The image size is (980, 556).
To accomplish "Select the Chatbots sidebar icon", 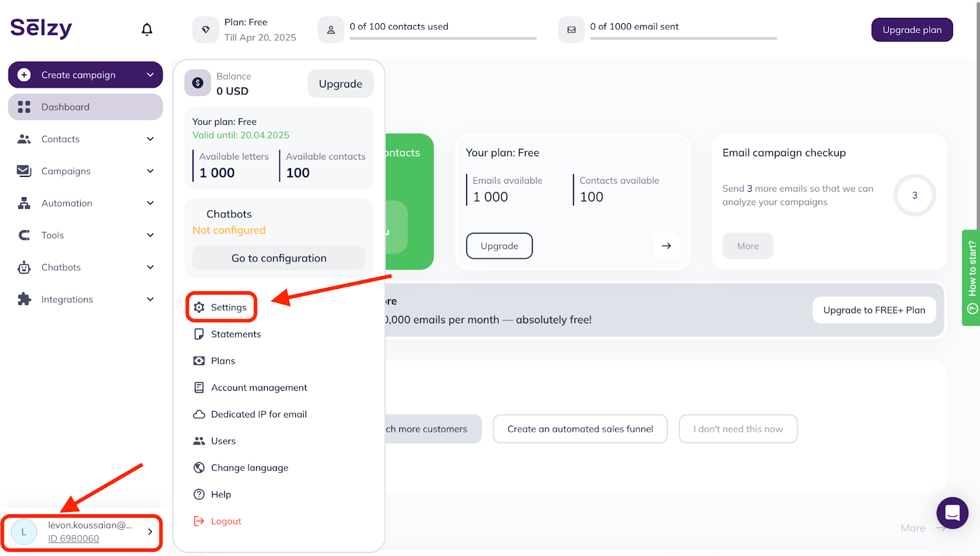I will coord(24,267).
